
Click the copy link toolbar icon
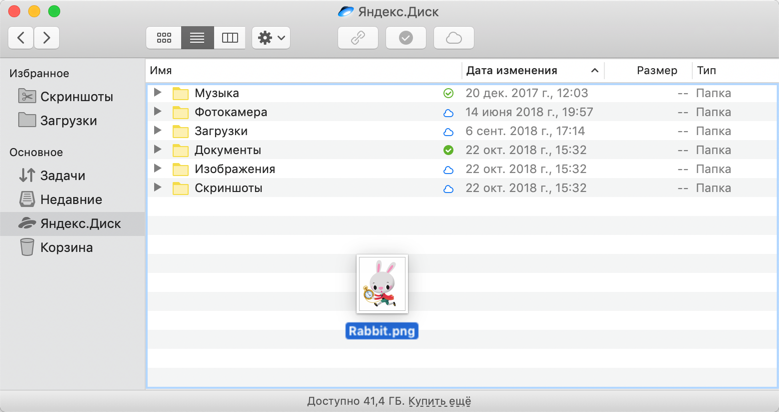(357, 38)
